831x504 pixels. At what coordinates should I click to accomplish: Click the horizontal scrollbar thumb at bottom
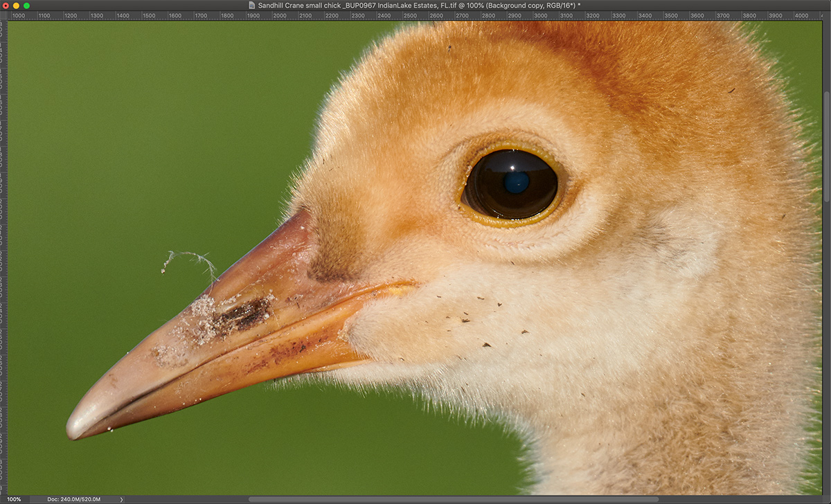[x=454, y=499]
